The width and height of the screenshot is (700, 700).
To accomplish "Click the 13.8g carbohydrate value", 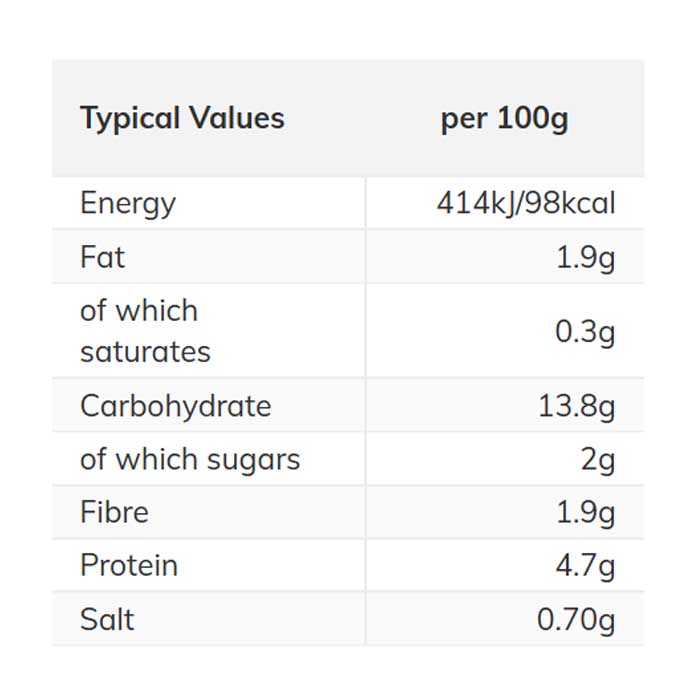I will tap(577, 406).
